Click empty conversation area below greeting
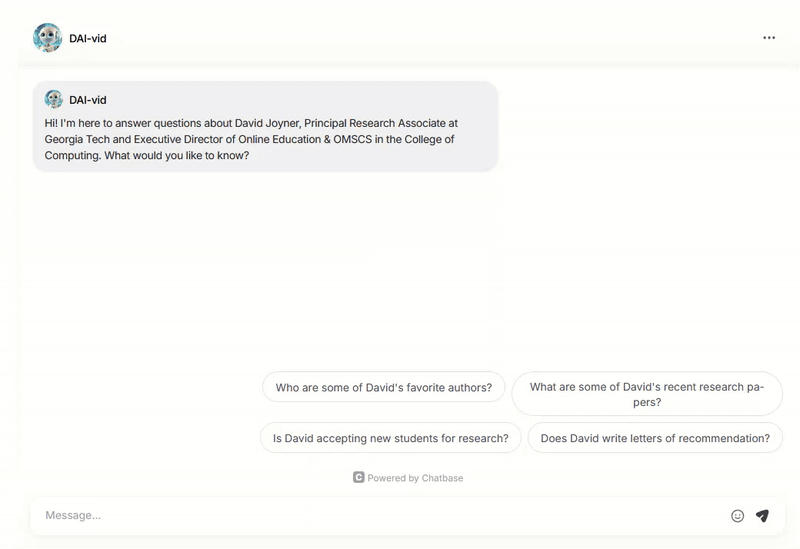Image resolution: width=800 pixels, height=549 pixels. point(400,270)
